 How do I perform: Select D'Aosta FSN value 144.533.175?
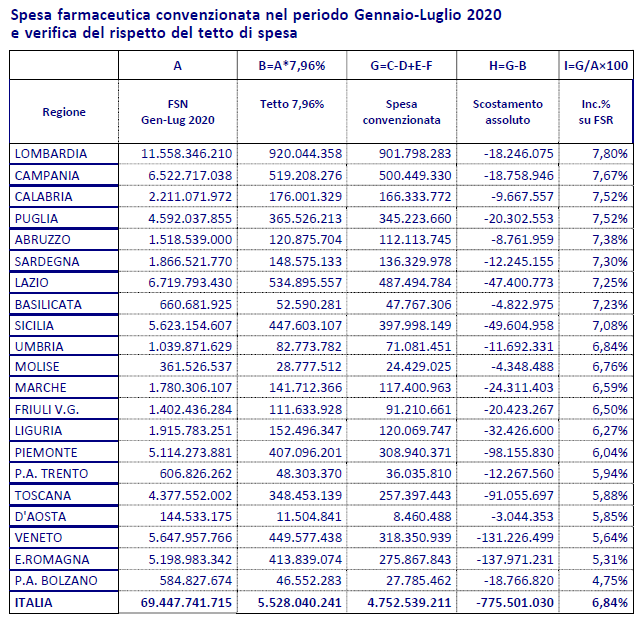(196, 516)
